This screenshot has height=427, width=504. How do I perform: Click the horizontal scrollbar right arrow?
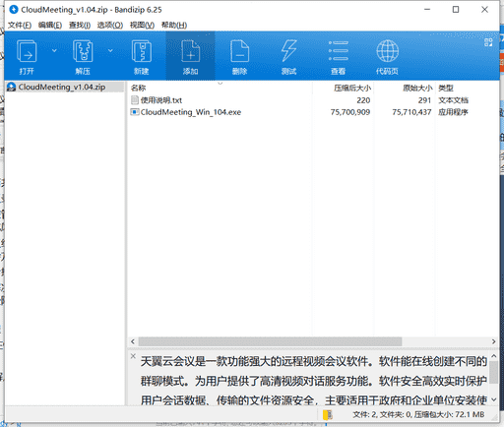[493, 341]
